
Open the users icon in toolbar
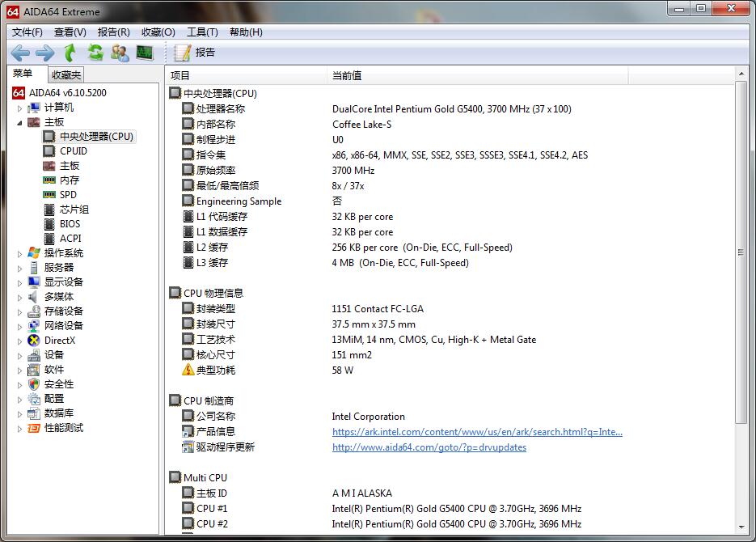[120, 53]
